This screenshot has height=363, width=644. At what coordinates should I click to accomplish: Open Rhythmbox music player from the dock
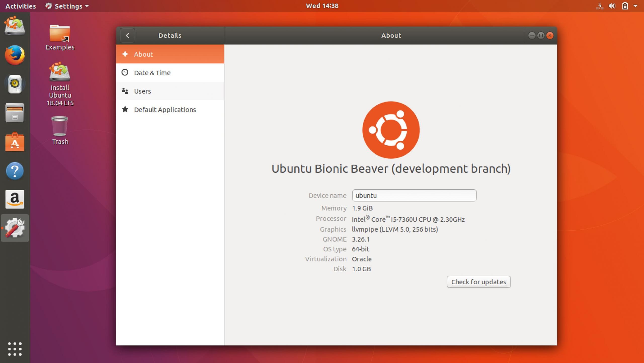pos(14,84)
